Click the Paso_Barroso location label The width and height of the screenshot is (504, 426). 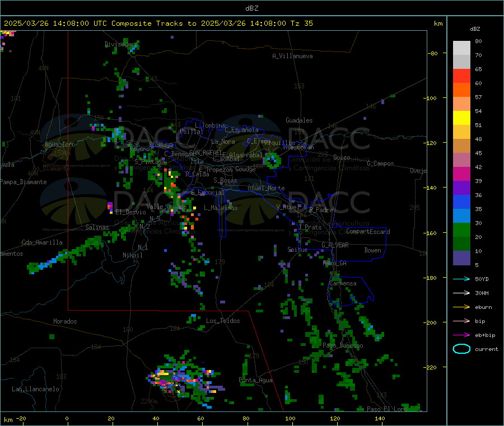[343, 345]
